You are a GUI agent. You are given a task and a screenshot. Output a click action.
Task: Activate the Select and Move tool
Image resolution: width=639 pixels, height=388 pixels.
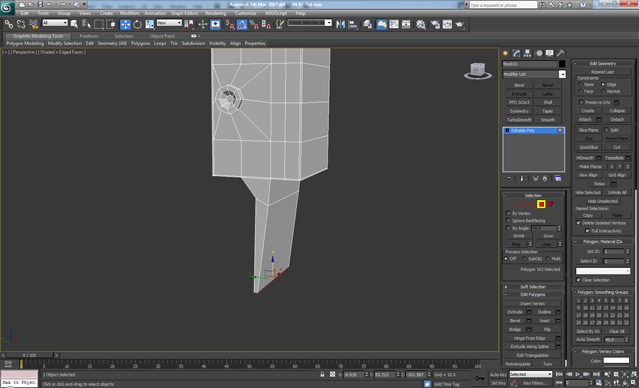[x=125, y=24]
